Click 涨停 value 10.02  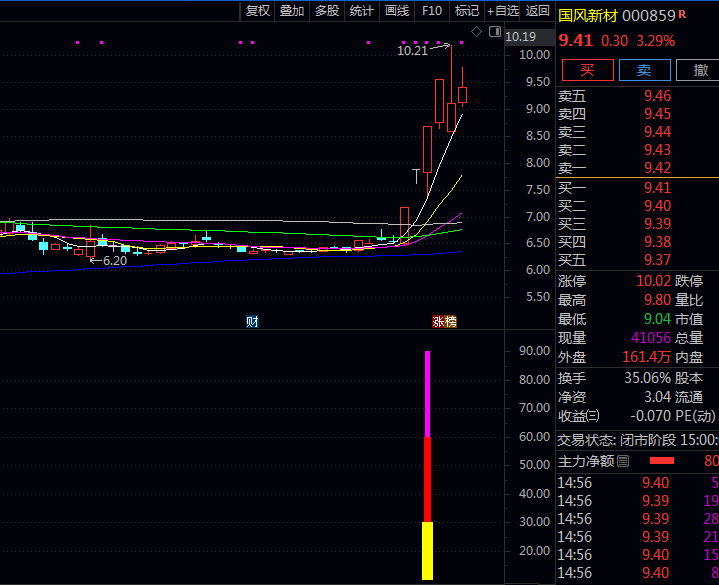[653, 281]
